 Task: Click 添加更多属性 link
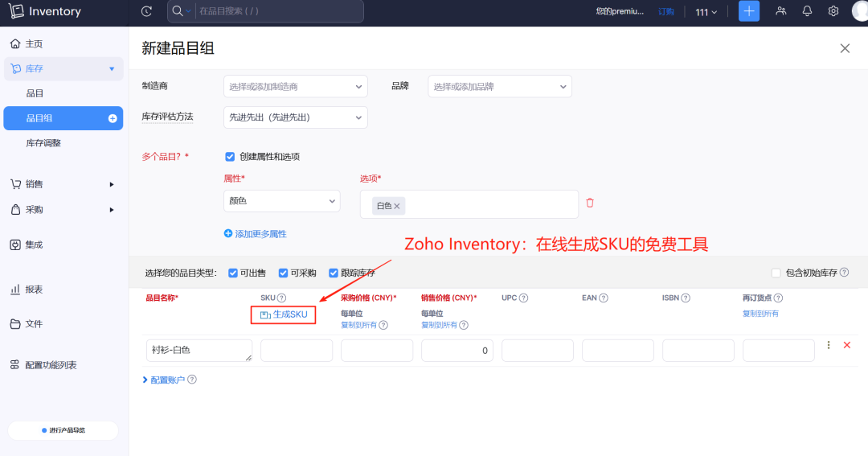click(x=256, y=234)
